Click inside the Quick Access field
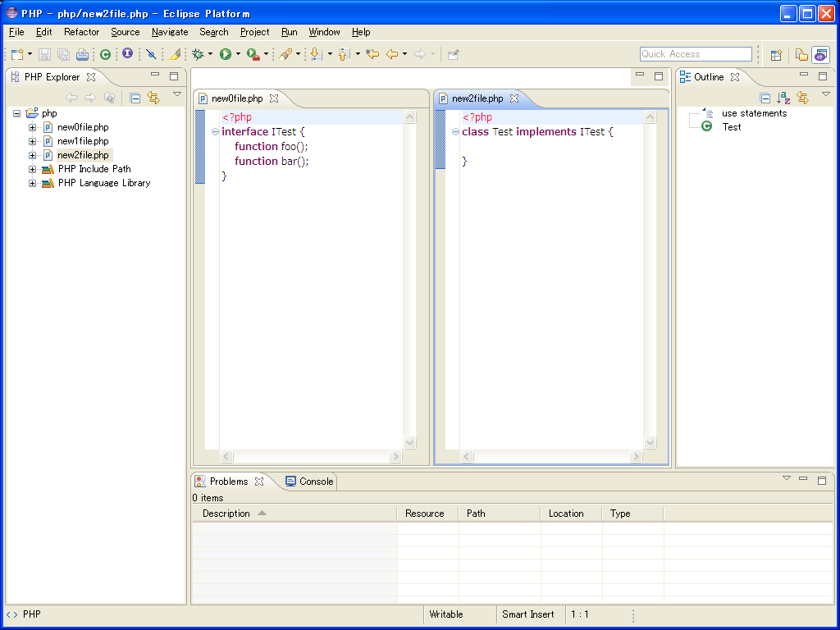The image size is (840, 630). 696,54
